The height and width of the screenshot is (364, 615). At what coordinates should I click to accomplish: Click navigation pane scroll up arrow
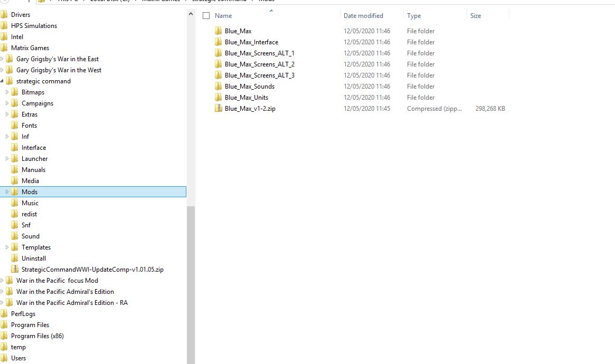tap(191, 14)
